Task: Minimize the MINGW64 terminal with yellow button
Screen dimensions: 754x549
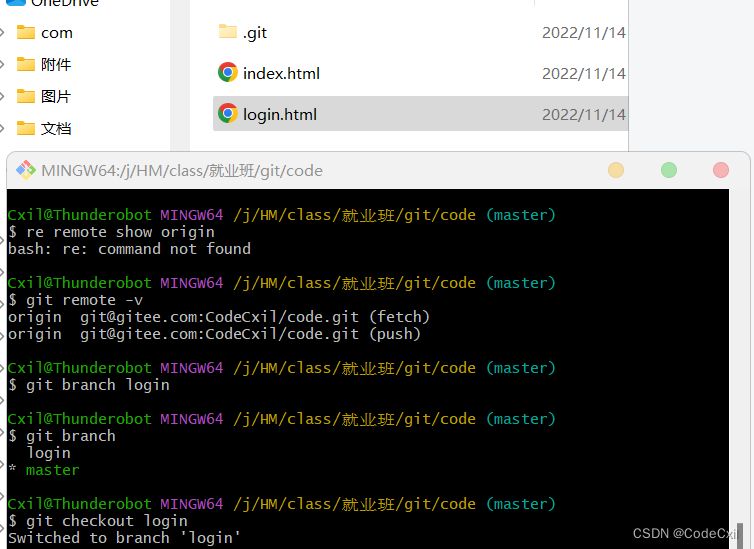Action: [616, 170]
